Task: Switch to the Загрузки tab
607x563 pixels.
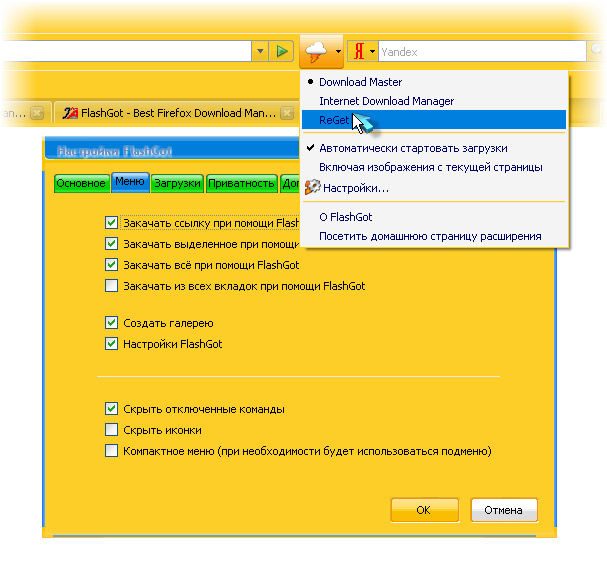Action: [178, 183]
